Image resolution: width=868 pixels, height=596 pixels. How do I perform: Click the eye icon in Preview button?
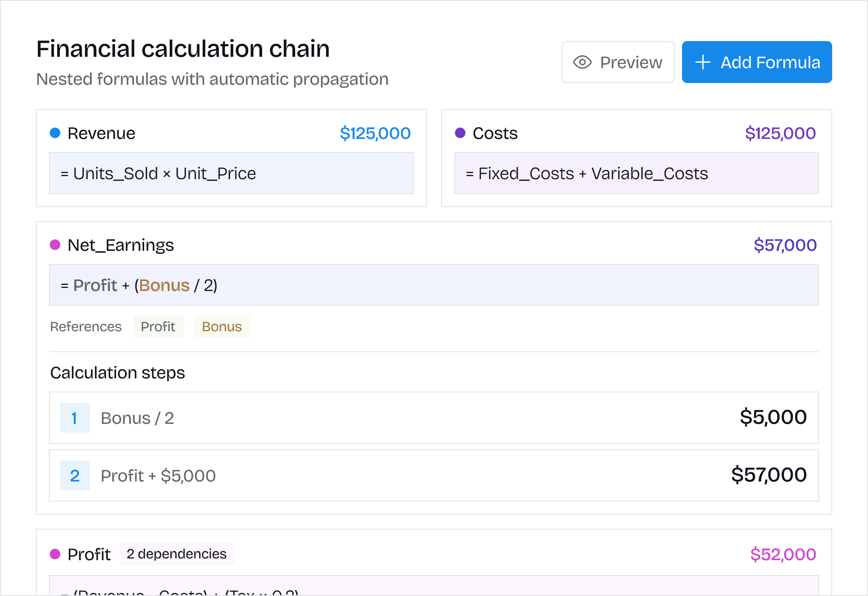pos(582,62)
